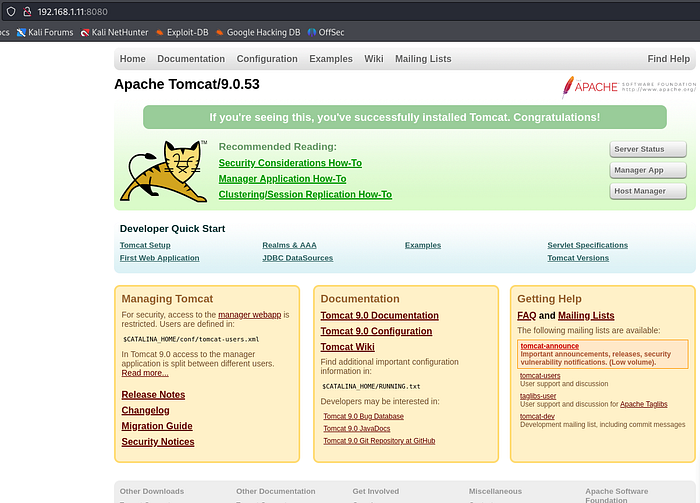Open the Manager App button
The image size is (700, 503).
647,170
